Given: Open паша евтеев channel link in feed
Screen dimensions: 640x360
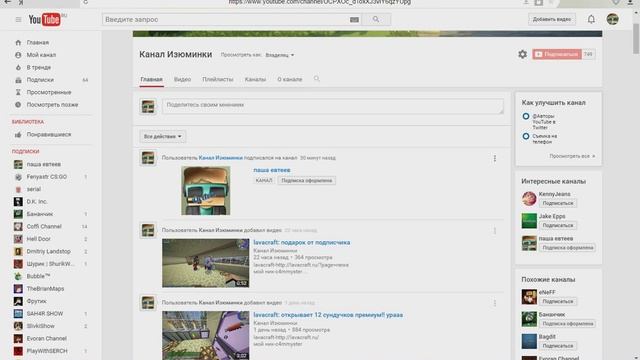Looking at the screenshot, I should pyautogui.click(x=272, y=170).
